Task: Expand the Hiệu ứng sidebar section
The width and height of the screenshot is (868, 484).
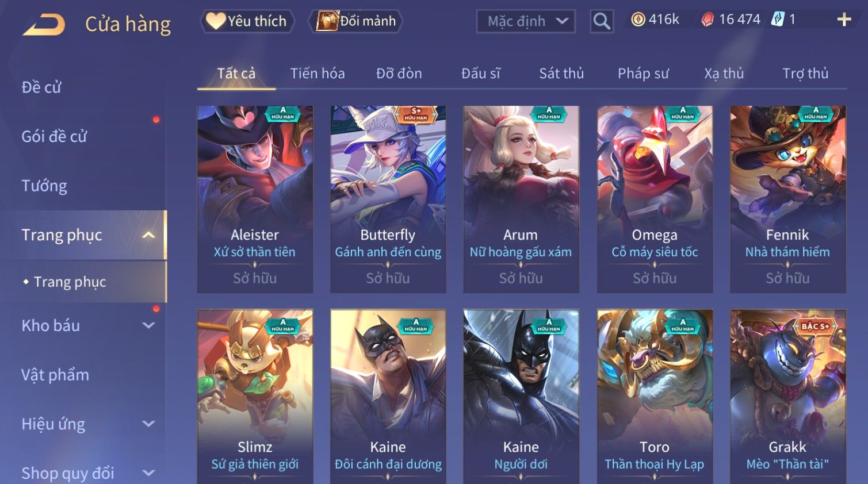Action: (x=148, y=424)
